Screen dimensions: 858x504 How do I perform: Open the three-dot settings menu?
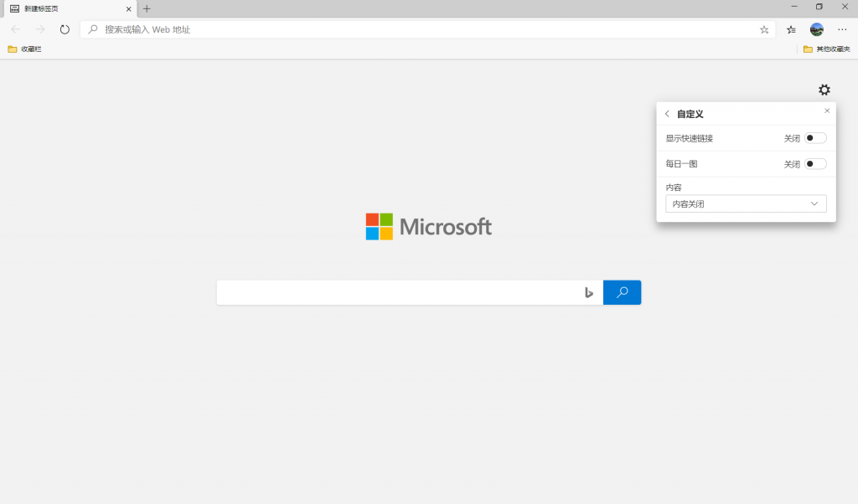(842, 29)
